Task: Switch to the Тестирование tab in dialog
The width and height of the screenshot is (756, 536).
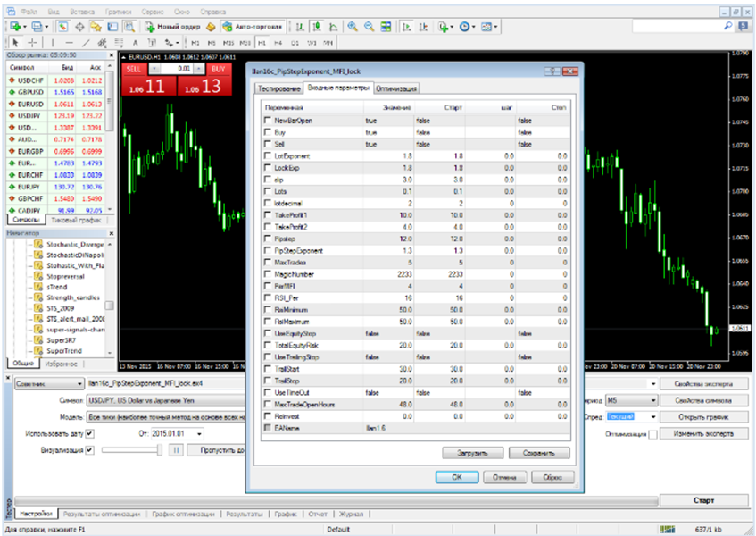Action: [278, 88]
